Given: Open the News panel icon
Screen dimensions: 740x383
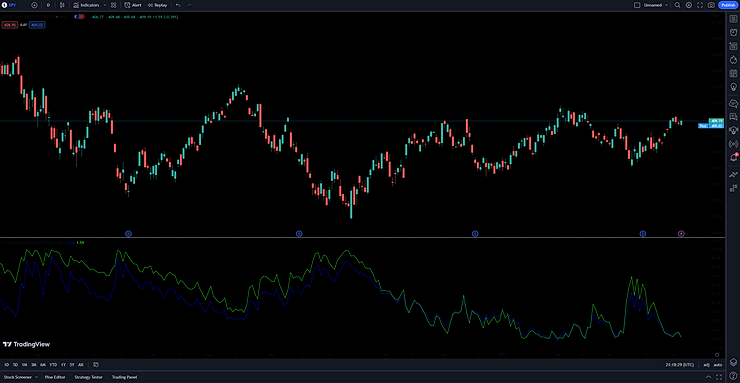Looking at the screenshot, I should pyautogui.click(x=733, y=46).
